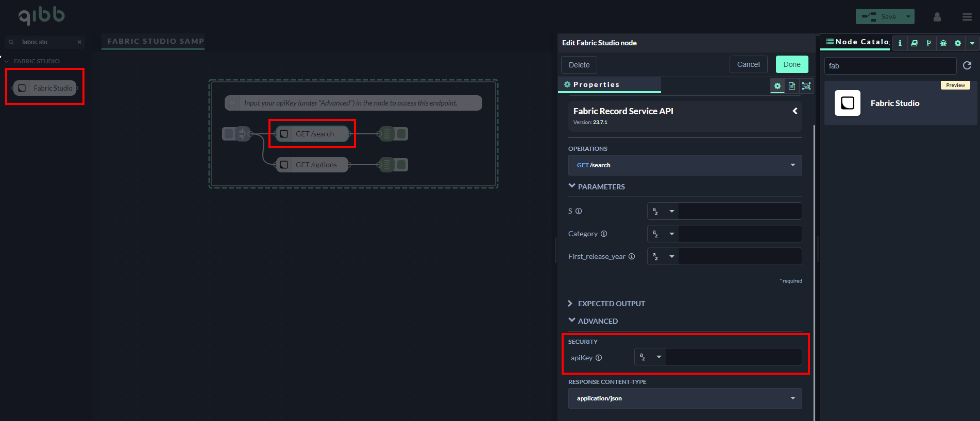Image resolution: width=980 pixels, height=421 pixels.
Task: Open the help book icon in sidebar
Action: 914,43
